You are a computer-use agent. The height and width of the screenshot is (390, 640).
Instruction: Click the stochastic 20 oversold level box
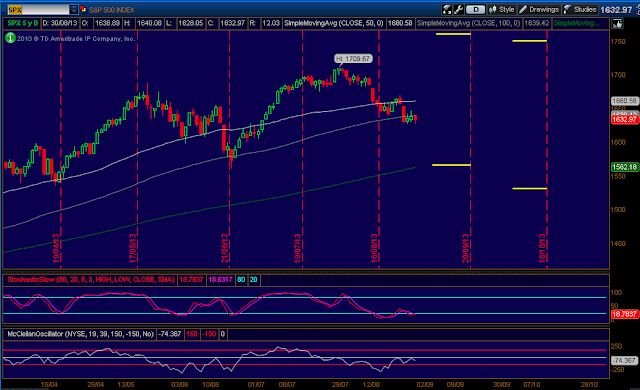(x=253, y=280)
